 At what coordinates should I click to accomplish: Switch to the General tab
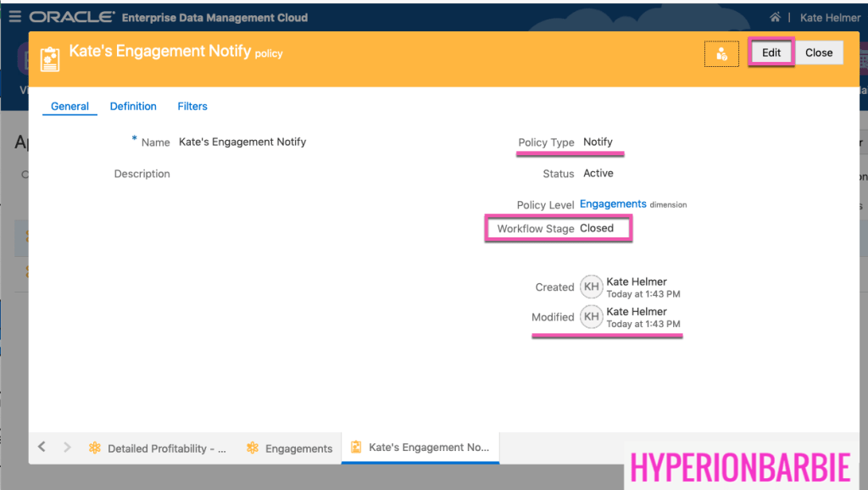[x=70, y=106]
